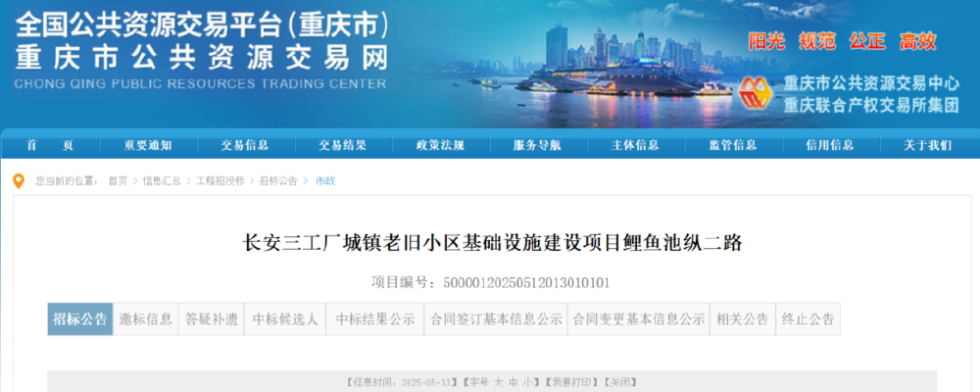
Task: Click the orange location pin icon
Action: coord(19,181)
